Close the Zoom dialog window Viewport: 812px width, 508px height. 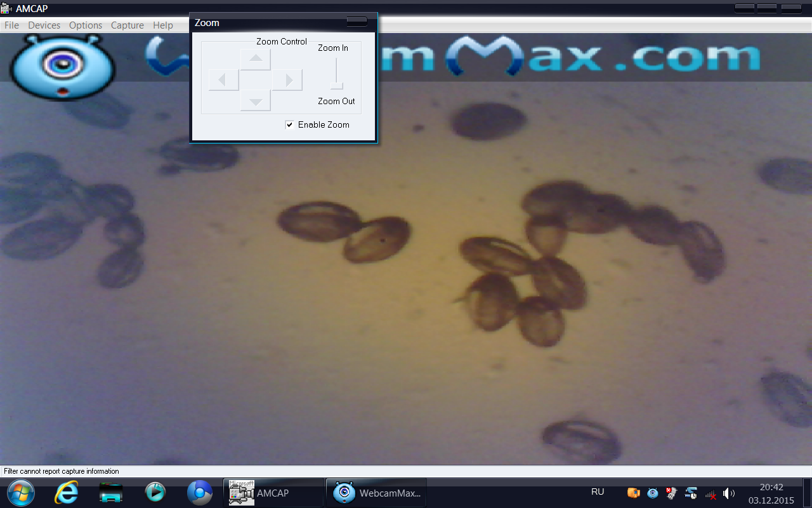coord(357,22)
